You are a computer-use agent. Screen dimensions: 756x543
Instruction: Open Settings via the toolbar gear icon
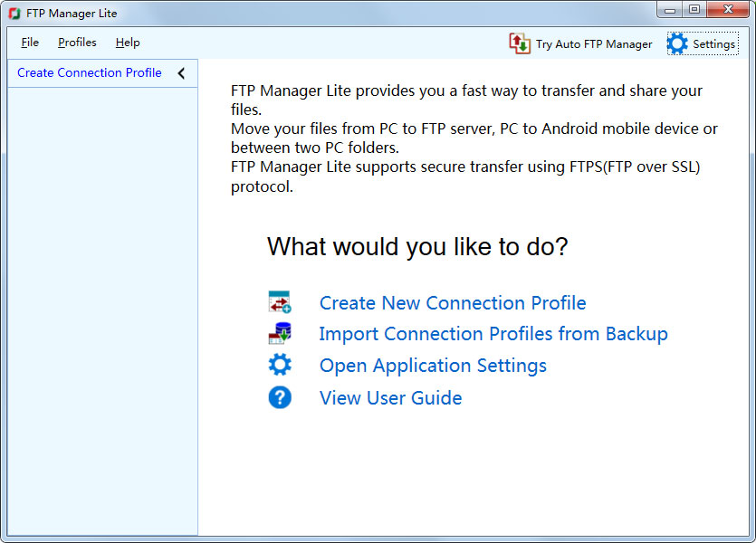pyautogui.click(x=677, y=43)
